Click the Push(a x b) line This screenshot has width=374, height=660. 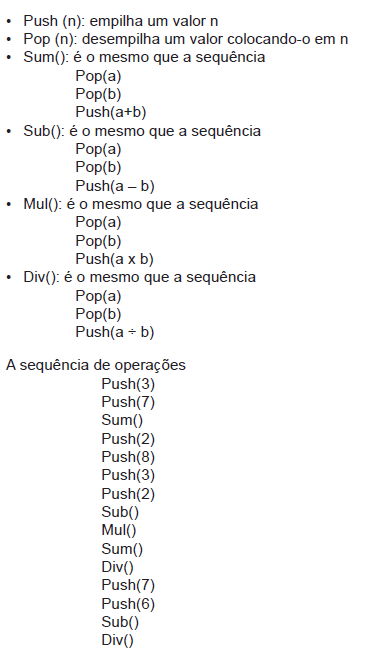(114, 259)
